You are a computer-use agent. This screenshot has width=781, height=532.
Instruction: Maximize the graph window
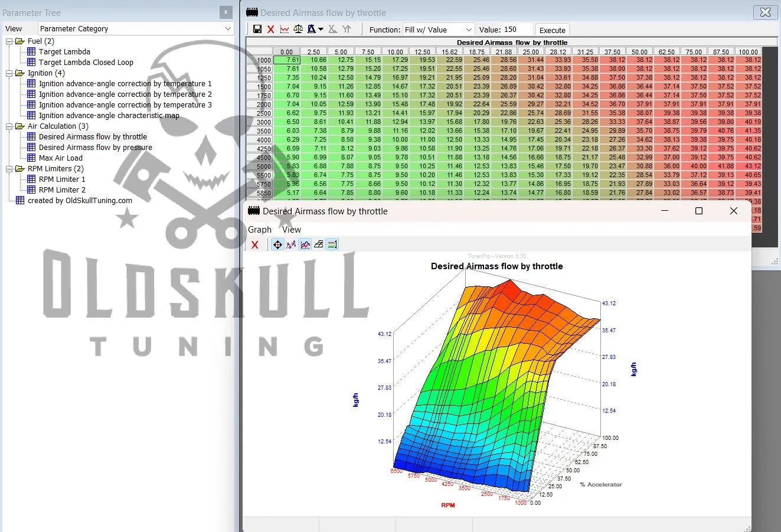click(x=699, y=211)
